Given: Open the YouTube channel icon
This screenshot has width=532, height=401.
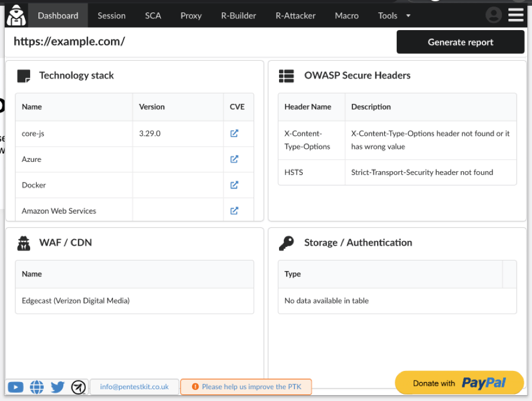Looking at the screenshot, I should point(16,387).
